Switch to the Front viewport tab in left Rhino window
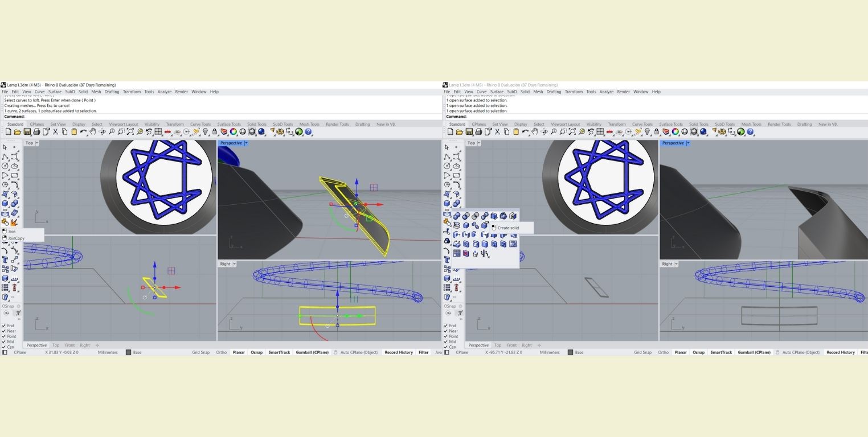The image size is (868, 437). [70, 345]
